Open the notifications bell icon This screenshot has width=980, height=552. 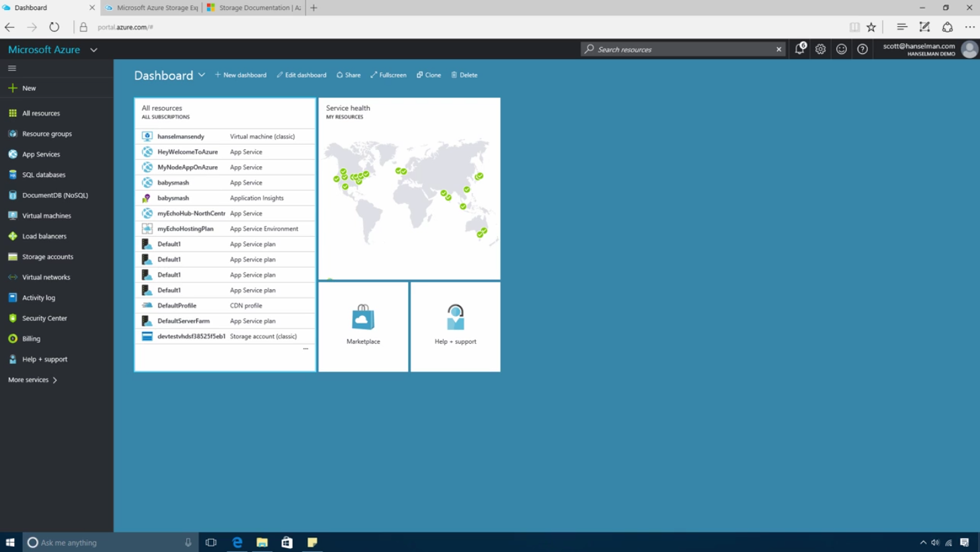799,49
